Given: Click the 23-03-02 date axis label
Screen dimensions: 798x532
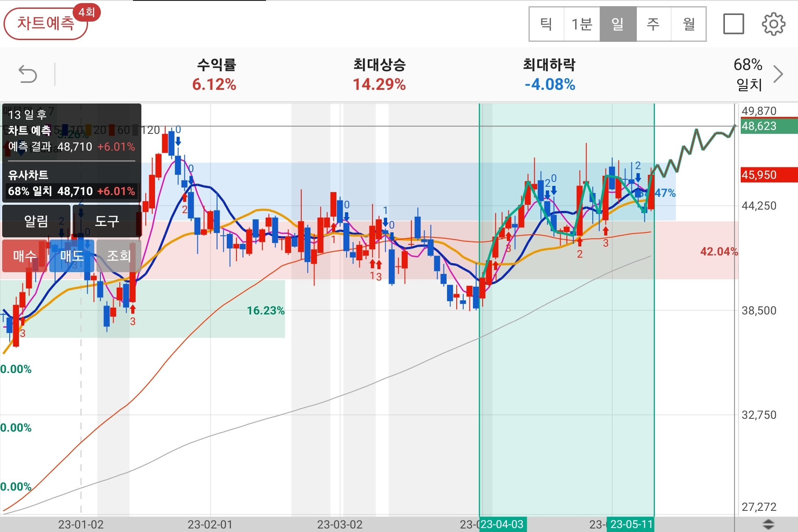Looking at the screenshot, I should click(340, 525).
